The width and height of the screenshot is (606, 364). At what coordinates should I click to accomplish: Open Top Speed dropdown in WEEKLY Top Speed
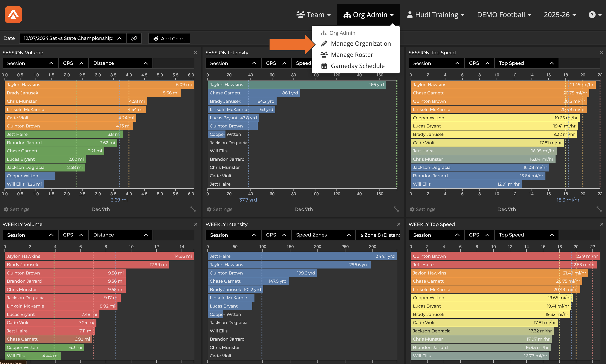[x=527, y=235]
